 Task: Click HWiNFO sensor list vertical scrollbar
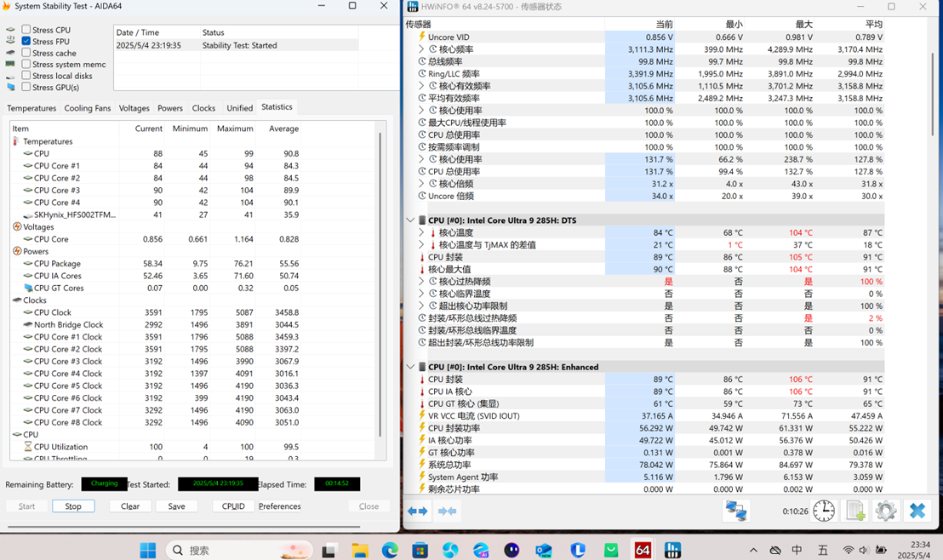click(932, 92)
